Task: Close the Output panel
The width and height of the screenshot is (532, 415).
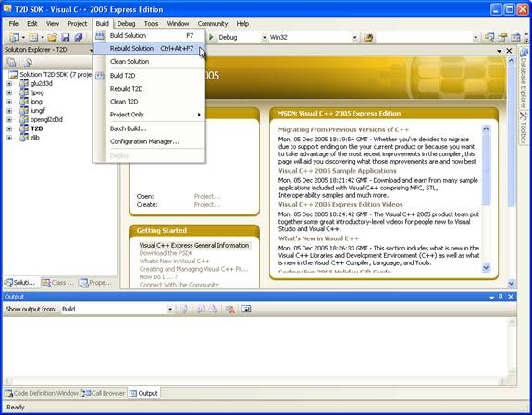Action: tap(511, 297)
